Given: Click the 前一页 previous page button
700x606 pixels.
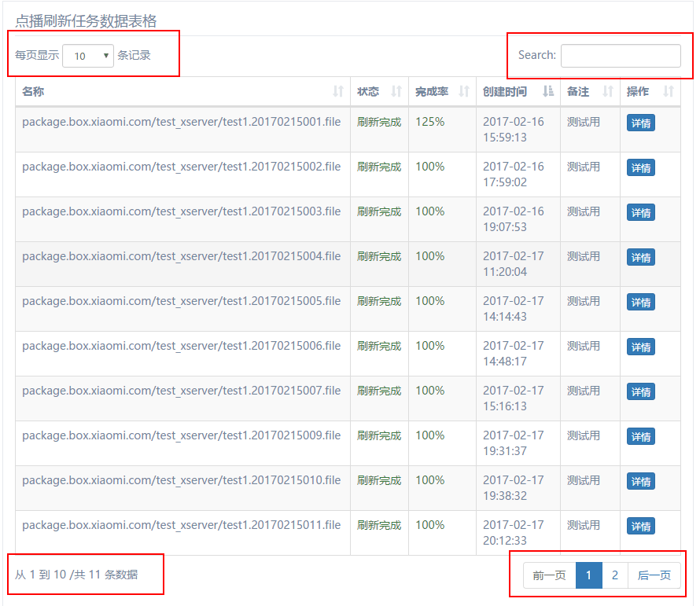Looking at the screenshot, I should coord(549,575).
